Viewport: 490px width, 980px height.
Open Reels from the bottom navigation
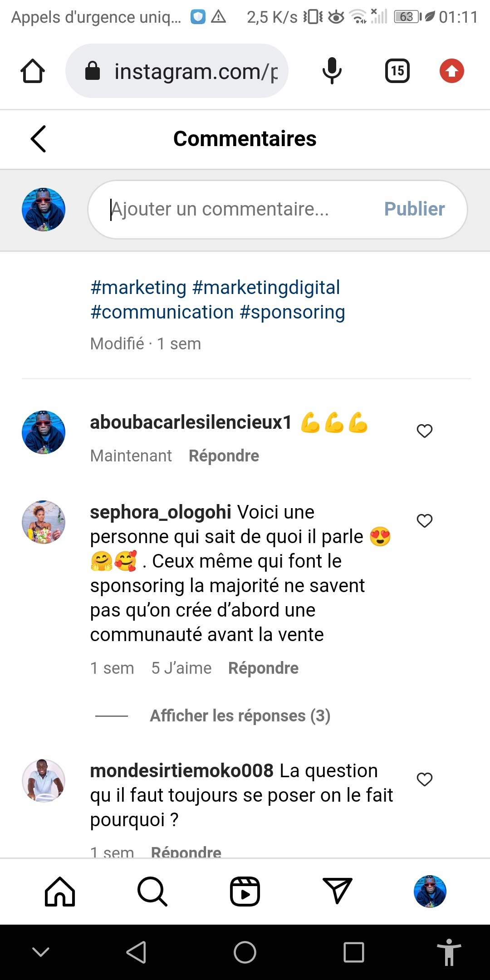click(245, 892)
